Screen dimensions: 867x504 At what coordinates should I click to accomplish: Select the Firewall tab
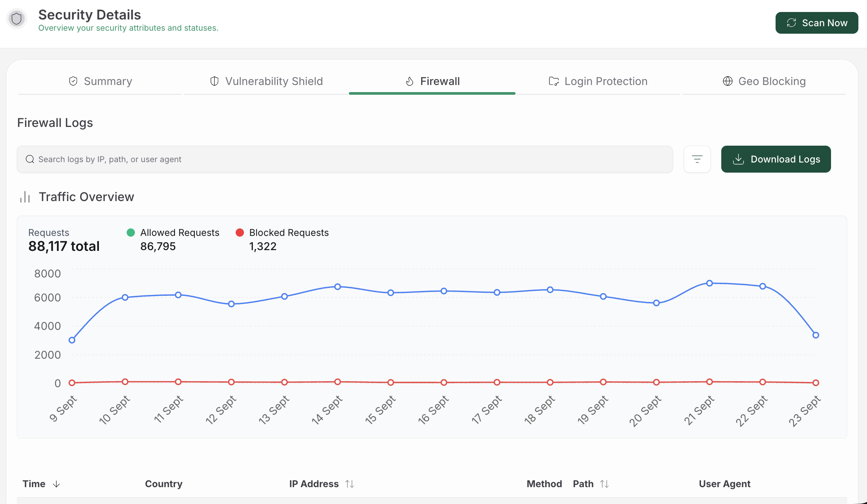click(x=432, y=81)
